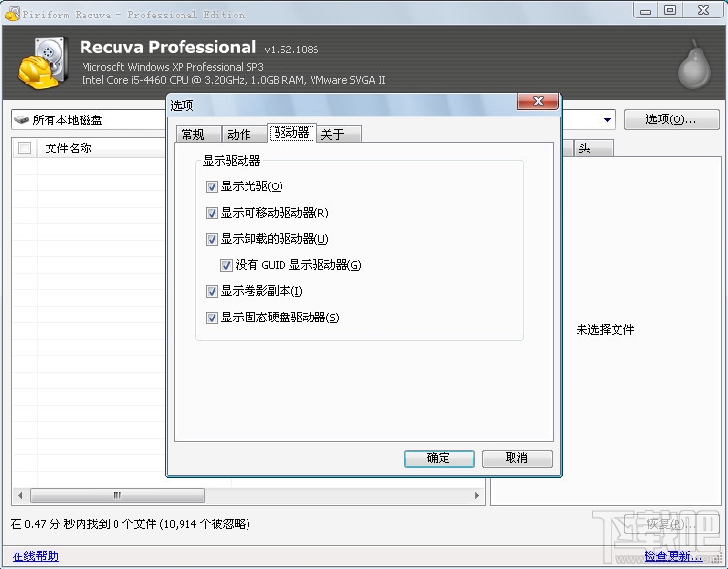The width and height of the screenshot is (728, 569).
Task: Click the version text v1.52.1086
Action: (x=291, y=50)
